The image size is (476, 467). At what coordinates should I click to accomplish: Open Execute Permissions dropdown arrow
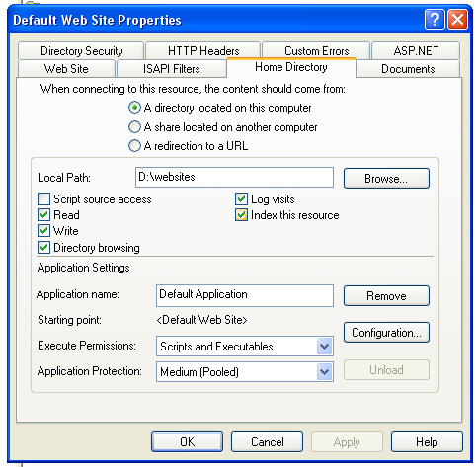coord(325,347)
